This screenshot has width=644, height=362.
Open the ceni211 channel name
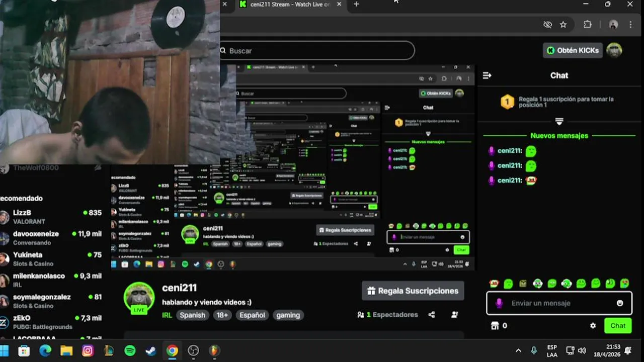pos(179,288)
